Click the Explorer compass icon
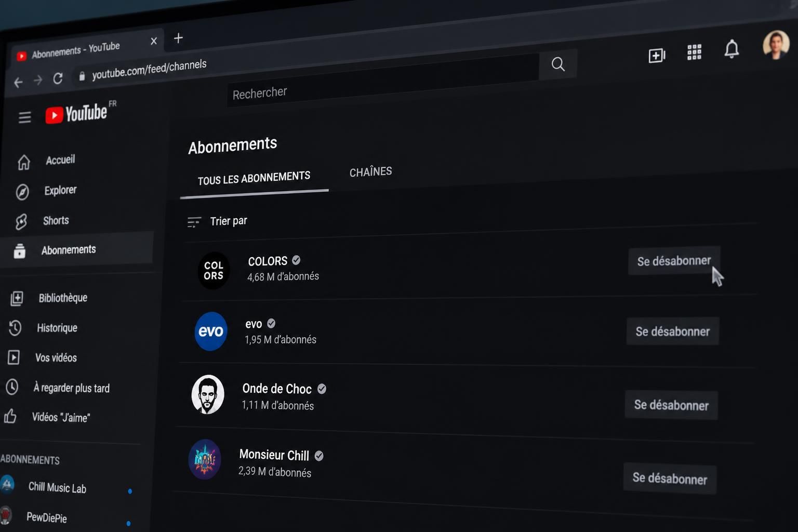Viewport: 798px width, 532px height. (x=22, y=192)
